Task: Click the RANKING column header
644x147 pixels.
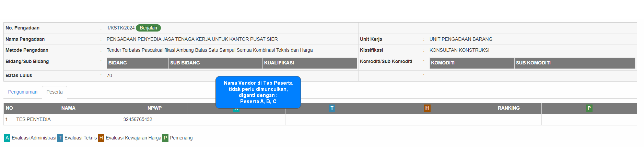Action: [508, 108]
